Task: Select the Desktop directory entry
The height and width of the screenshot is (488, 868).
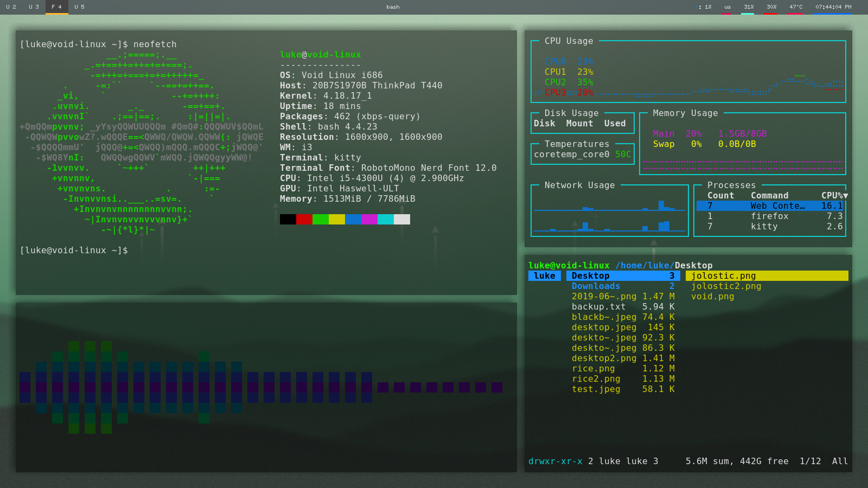Action: click(x=623, y=276)
